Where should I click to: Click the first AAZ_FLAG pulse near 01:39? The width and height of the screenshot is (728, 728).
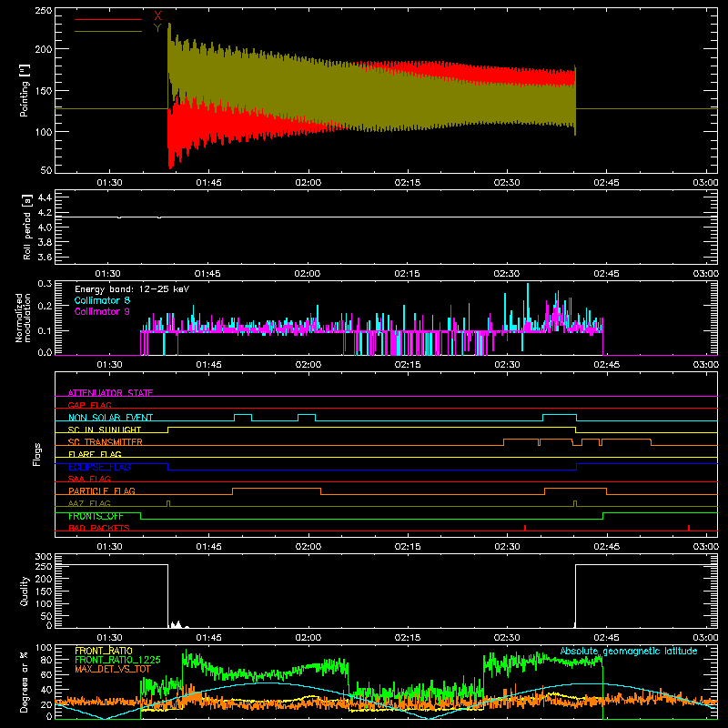[168, 503]
